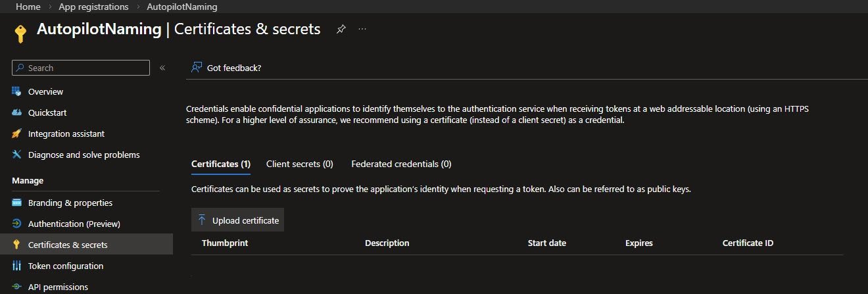Click the Thumbprint column header
This screenshot has height=294, width=868.
point(224,243)
